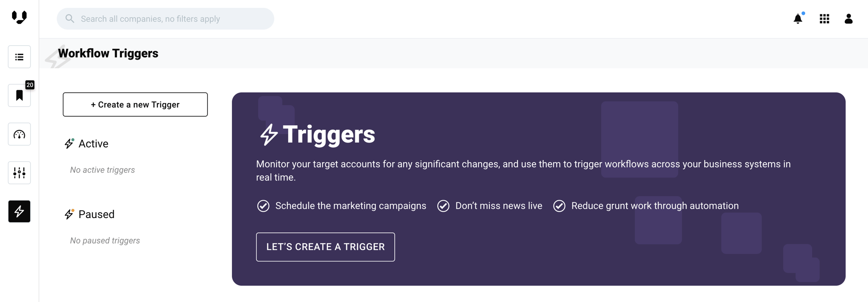This screenshot has height=302, width=868.
Task: Open the filter sliders sidebar icon
Action: pos(19,173)
